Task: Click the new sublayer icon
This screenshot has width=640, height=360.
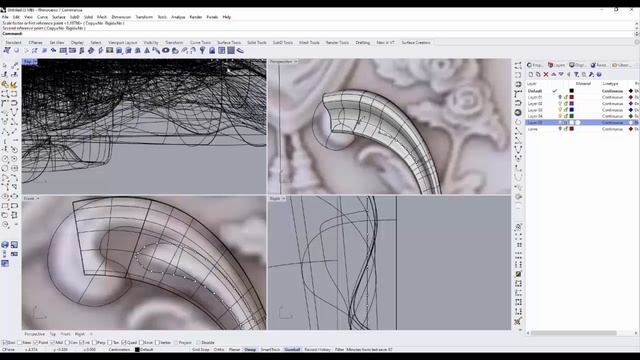Action: point(538,75)
